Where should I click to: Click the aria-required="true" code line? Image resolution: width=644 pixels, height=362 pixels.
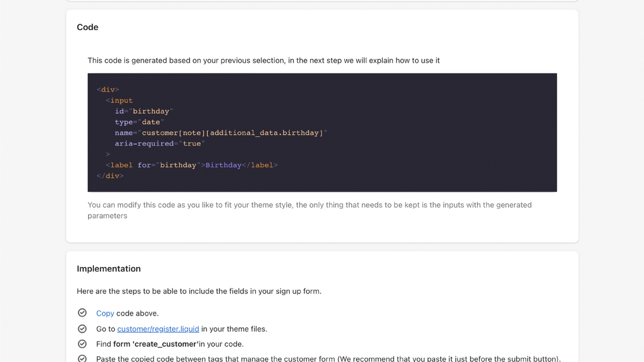[160, 144]
